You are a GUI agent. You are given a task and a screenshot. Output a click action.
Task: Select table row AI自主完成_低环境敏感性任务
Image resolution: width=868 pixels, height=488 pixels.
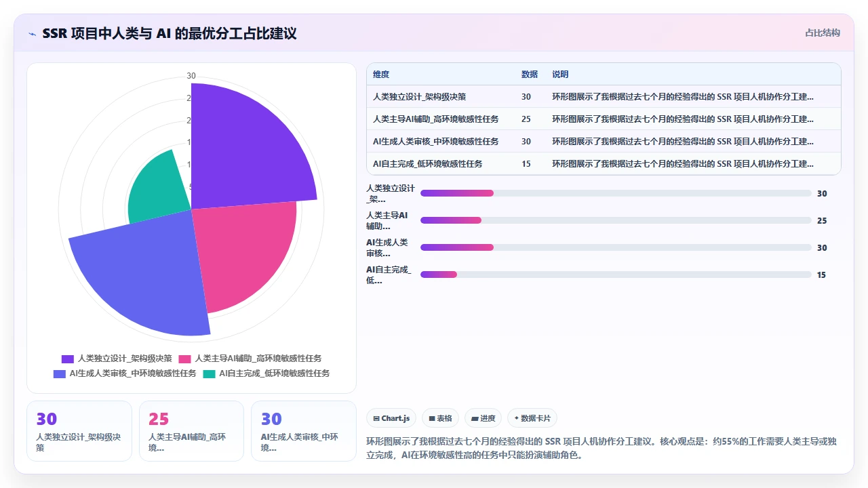(x=604, y=164)
